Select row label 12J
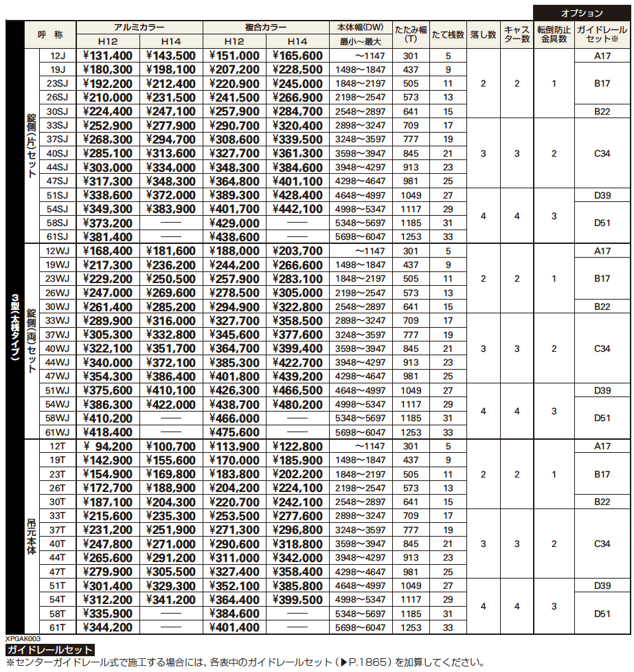This screenshot has height=672, width=634. pos(58,56)
